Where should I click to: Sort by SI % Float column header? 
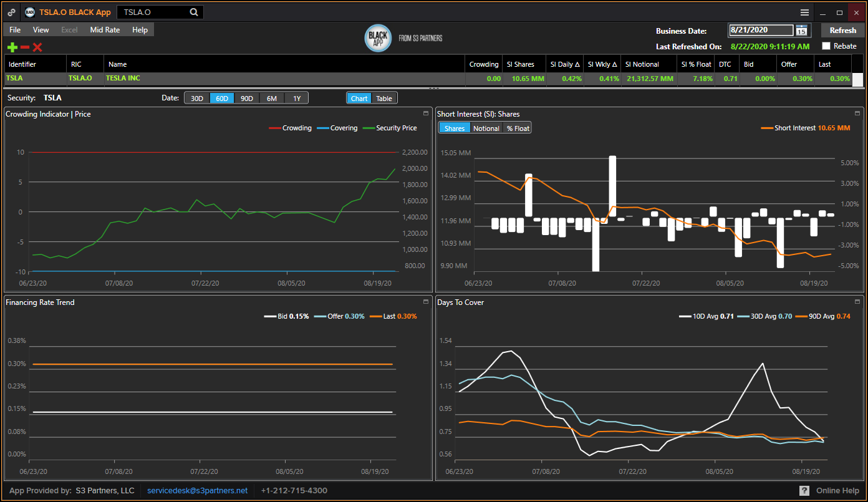point(696,64)
